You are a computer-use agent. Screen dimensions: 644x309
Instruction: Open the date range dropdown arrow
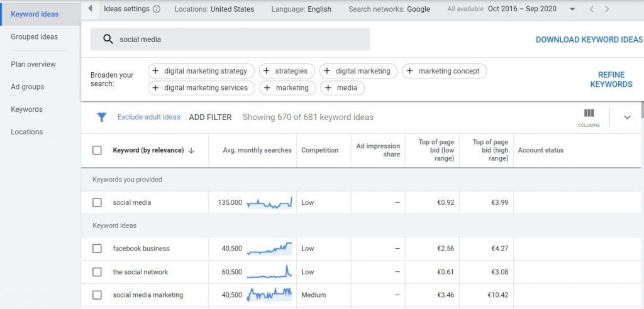pyautogui.click(x=572, y=9)
